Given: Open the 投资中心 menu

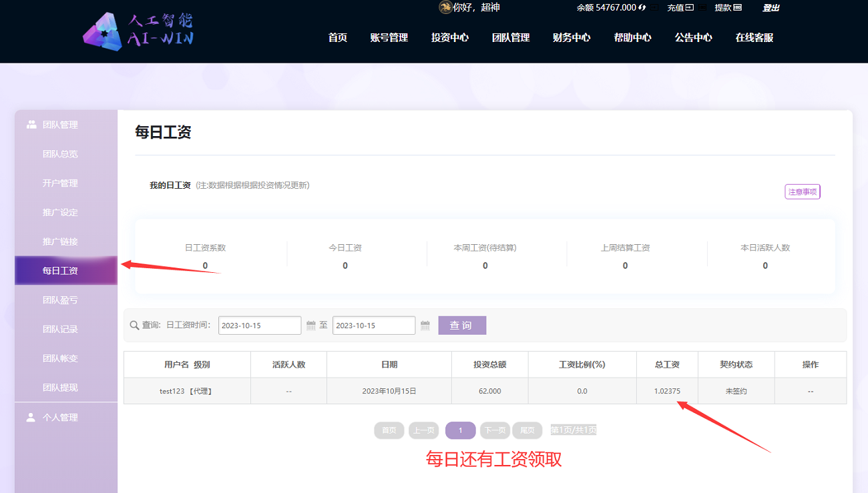Looking at the screenshot, I should pyautogui.click(x=450, y=38).
